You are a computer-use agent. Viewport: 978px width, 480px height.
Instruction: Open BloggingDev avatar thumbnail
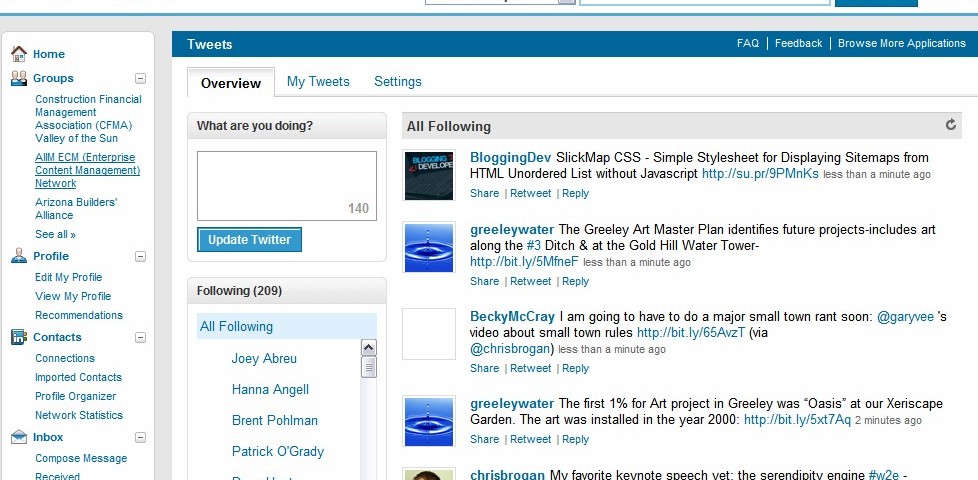pyautogui.click(x=428, y=175)
